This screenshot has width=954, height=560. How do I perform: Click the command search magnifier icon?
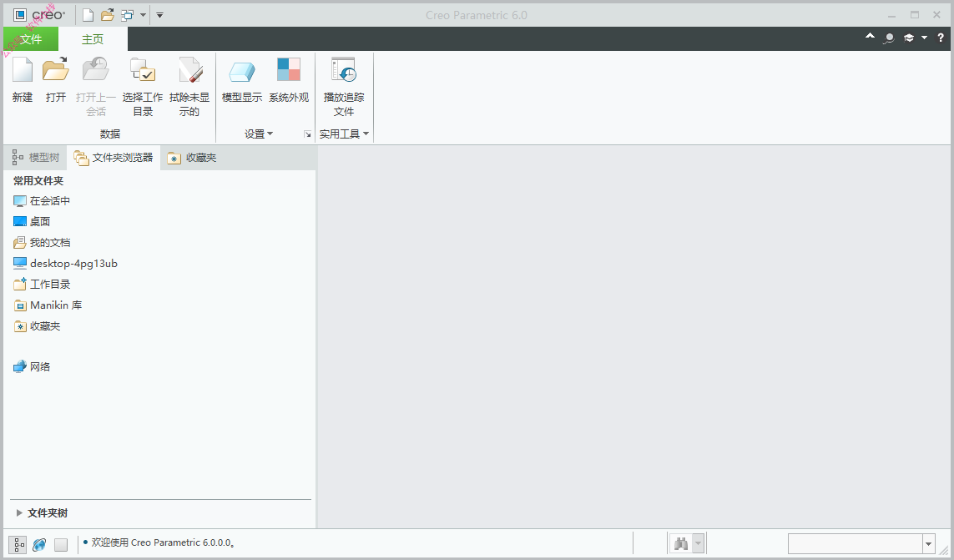889,38
